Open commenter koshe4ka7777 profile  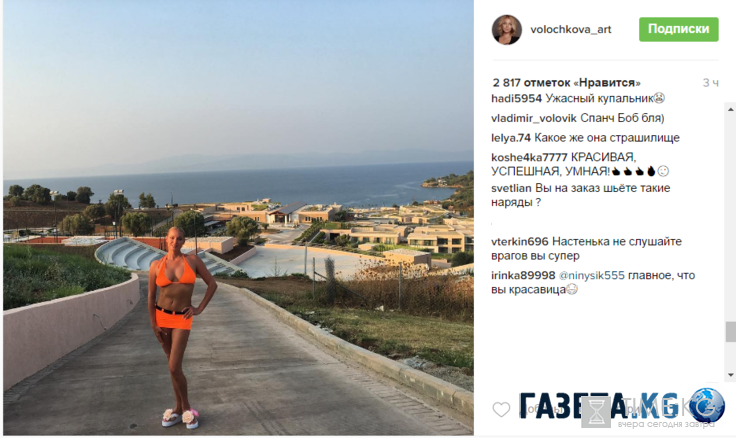[529, 157]
